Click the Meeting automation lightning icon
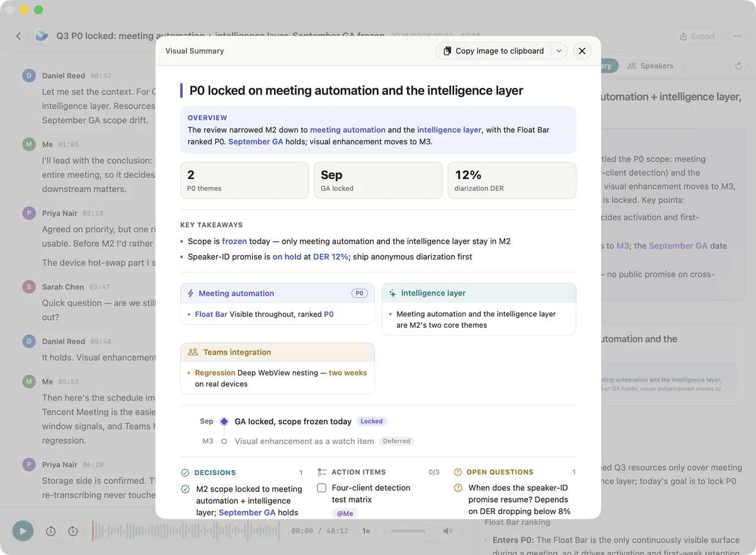 (x=191, y=294)
